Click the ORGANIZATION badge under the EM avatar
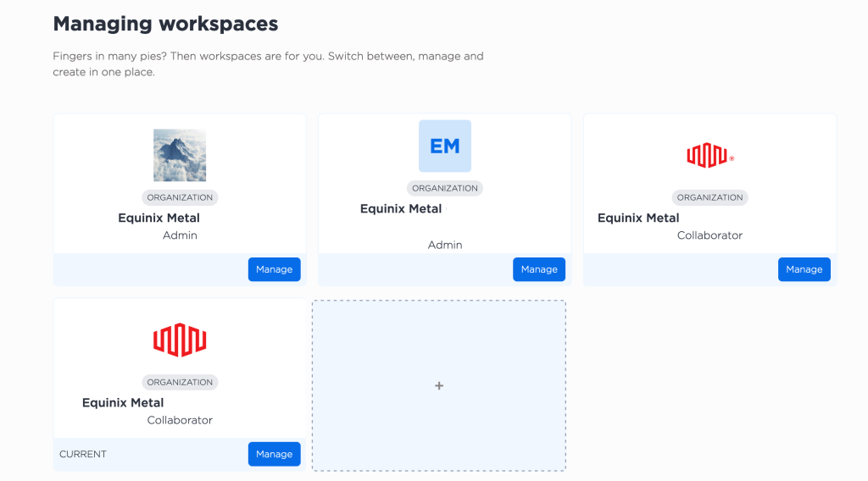Screen dimensions: 868x481 [x=445, y=188]
